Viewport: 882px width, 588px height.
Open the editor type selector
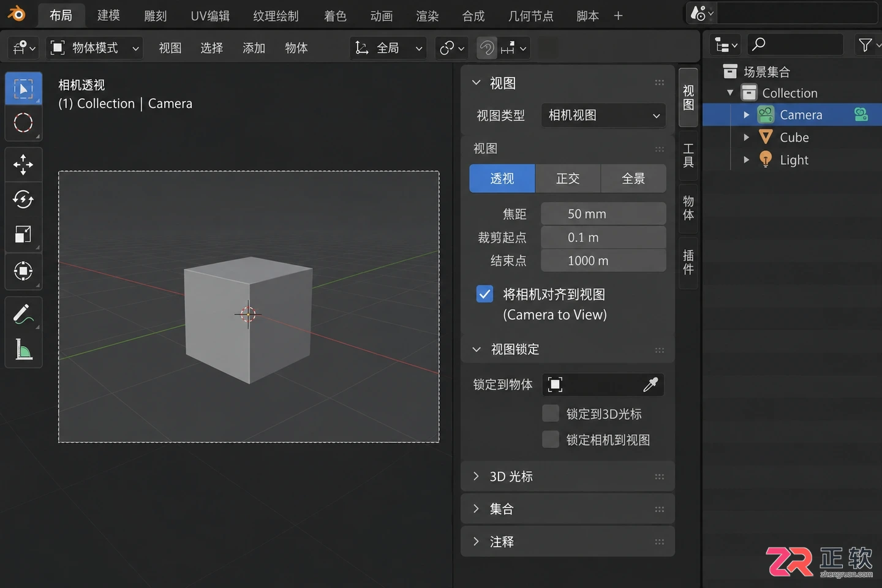pyautogui.click(x=24, y=48)
